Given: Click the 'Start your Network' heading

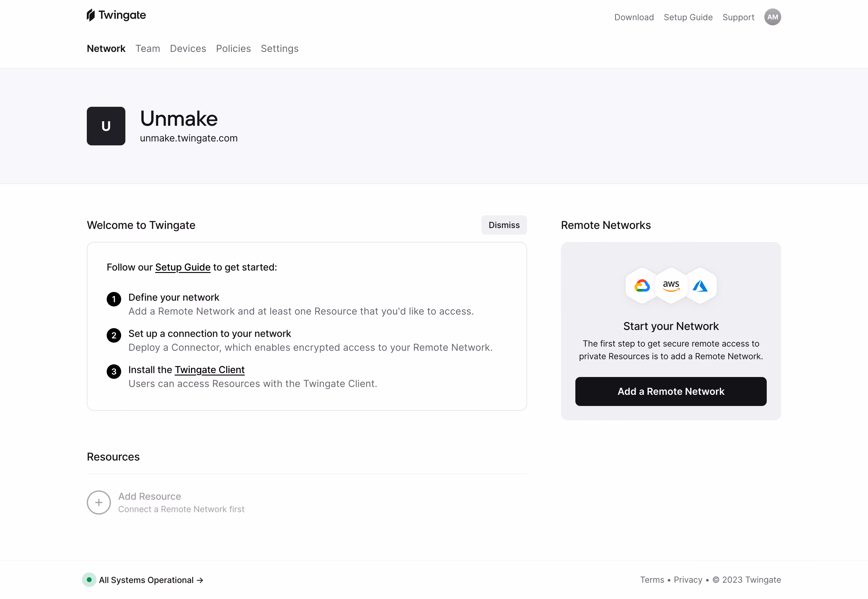Looking at the screenshot, I should [x=671, y=326].
